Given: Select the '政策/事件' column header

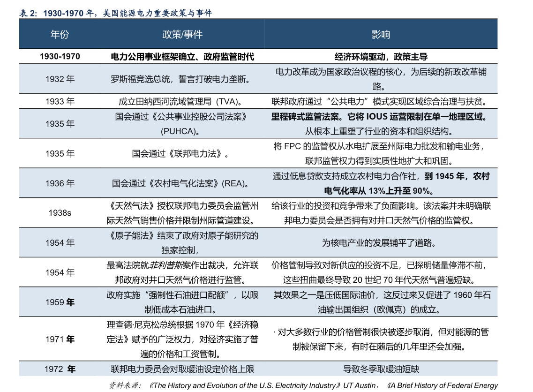Looking at the screenshot, I should (x=182, y=34).
